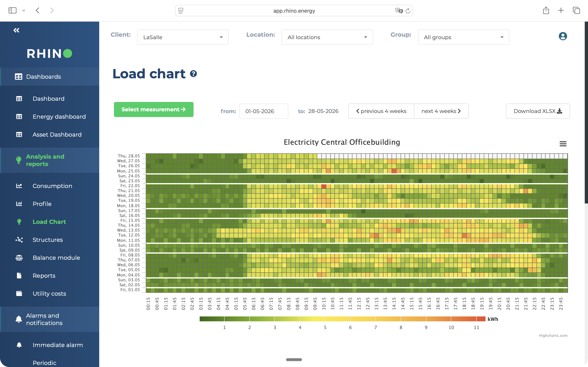Collapse the sidebar with double chevron icon
Screen dimensions: 588x367
point(16,30)
